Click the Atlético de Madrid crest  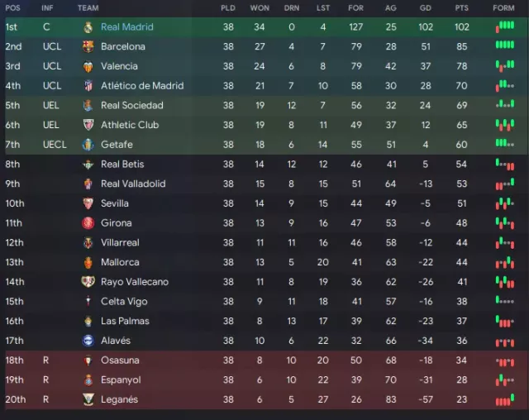click(x=88, y=86)
